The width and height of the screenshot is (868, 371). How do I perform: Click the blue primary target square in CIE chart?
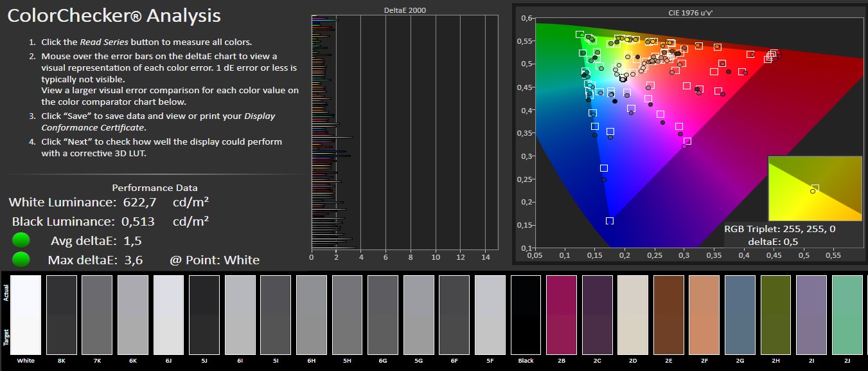[x=609, y=221]
